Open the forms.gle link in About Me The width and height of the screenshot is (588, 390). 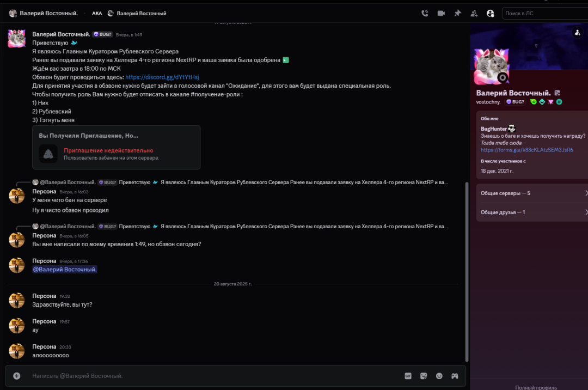[x=527, y=150]
